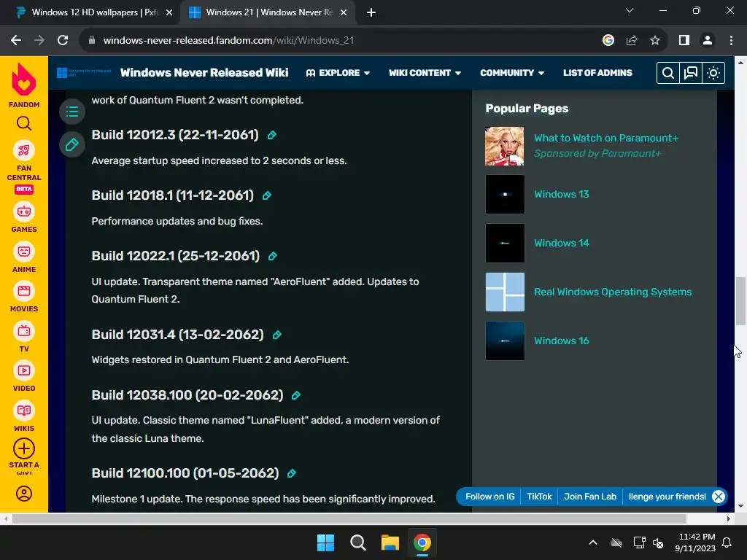The width and height of the screenshot is (747, 560).
Task: Open the user profile icon in sidebar
Action: 24,494
